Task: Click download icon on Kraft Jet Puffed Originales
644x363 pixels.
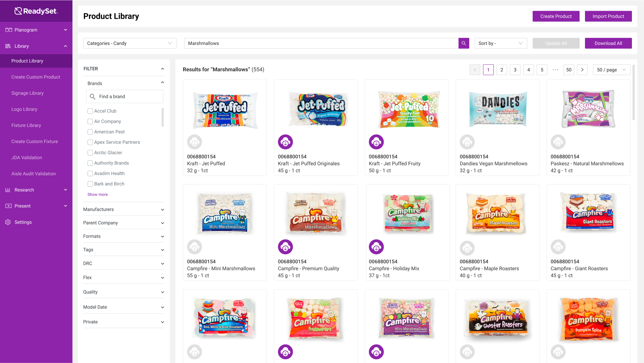Action: 285,142
